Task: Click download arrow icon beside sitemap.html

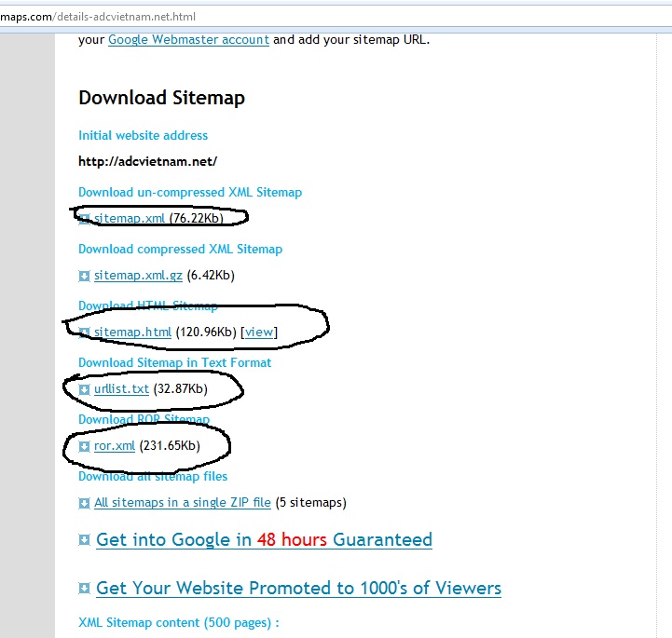Action: pos(84,333)
